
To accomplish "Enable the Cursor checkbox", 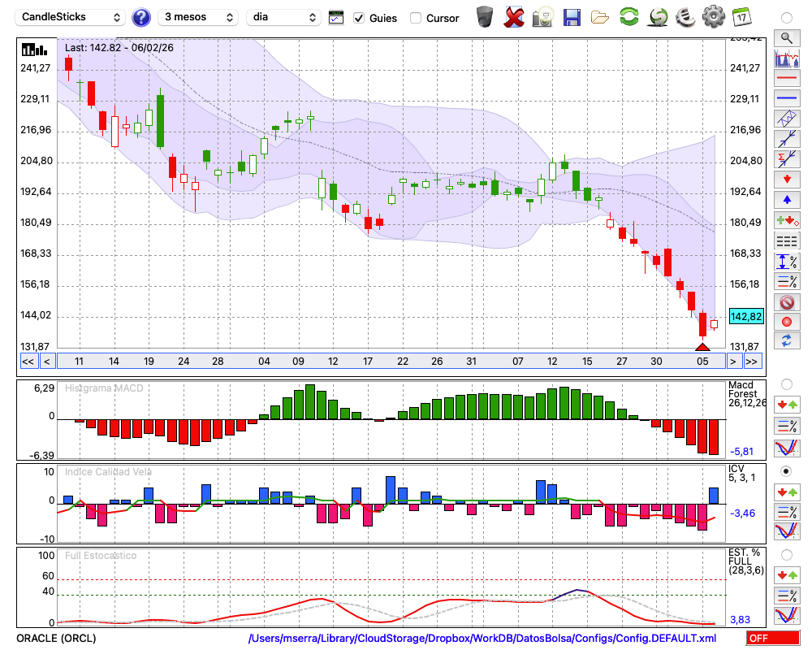I will point(416,18).
